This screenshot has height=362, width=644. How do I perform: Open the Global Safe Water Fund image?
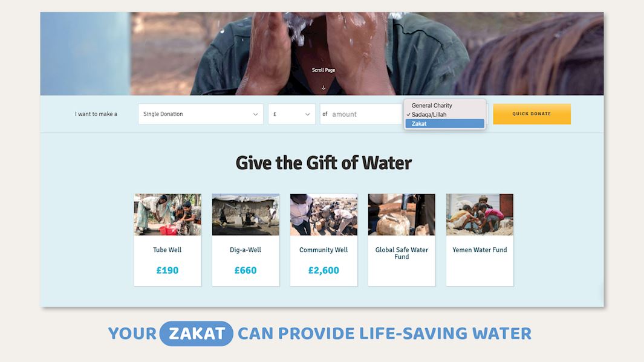point(402,215)
